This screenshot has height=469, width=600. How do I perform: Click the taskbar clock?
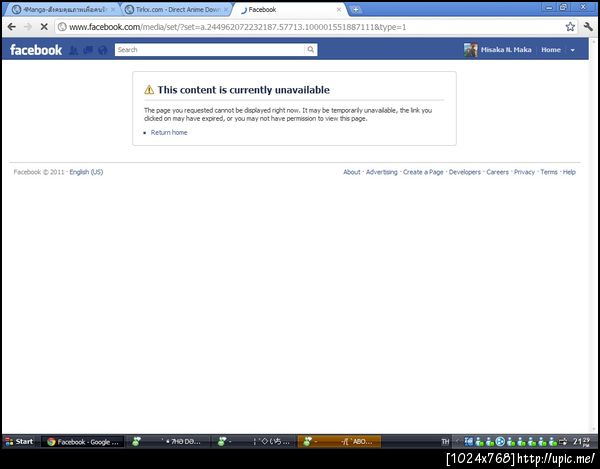tap(581, 442)
